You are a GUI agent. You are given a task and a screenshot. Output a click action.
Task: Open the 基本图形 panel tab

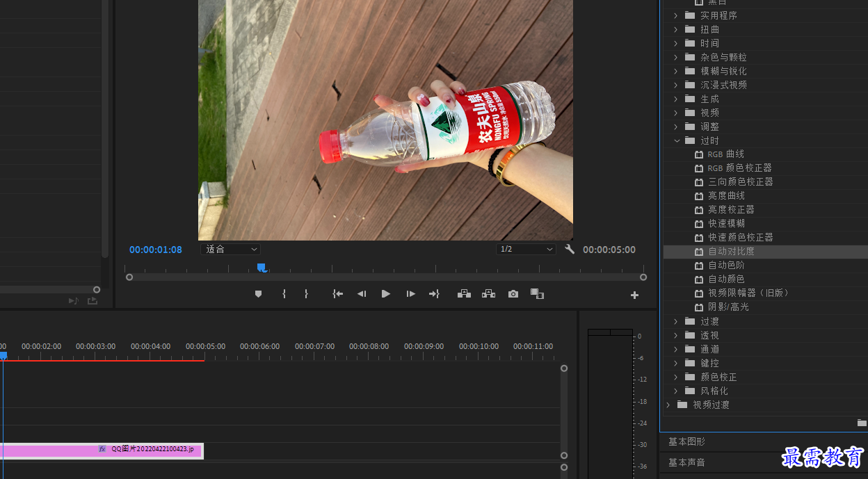pyautogui.click(x=686, y=441)
